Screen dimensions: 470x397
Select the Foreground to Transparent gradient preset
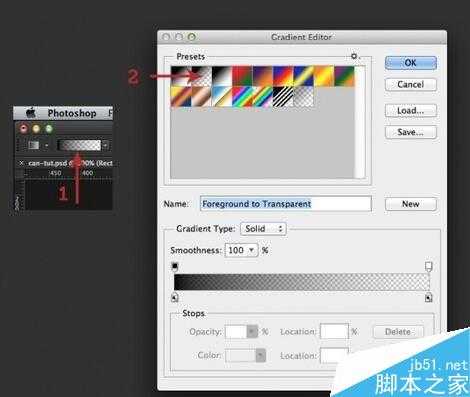[202, 76]
